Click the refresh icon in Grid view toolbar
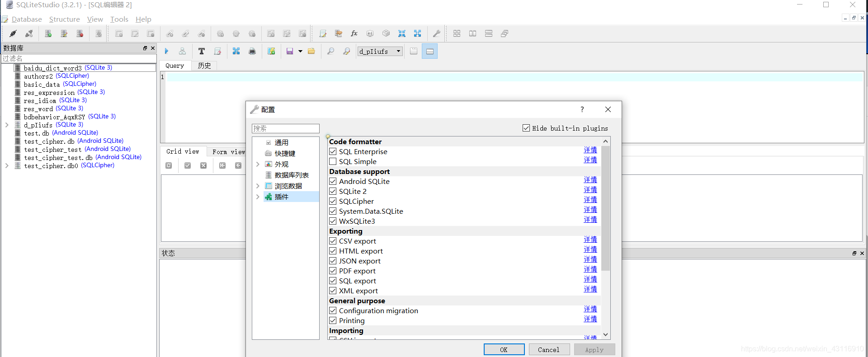868x357 pixels. coord(169,165)
